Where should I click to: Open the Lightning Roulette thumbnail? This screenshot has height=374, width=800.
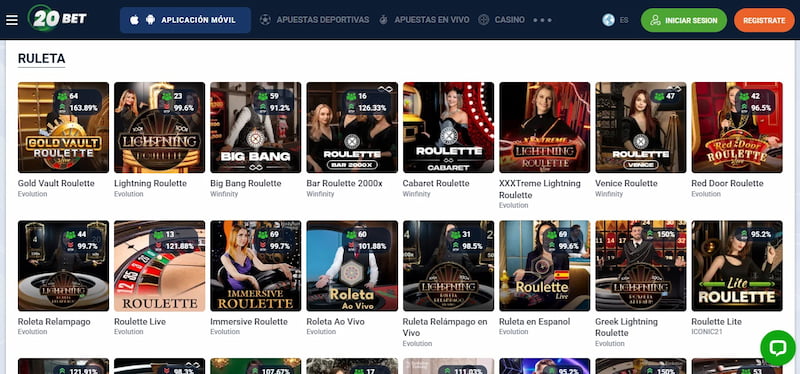[x=160, y=128]
